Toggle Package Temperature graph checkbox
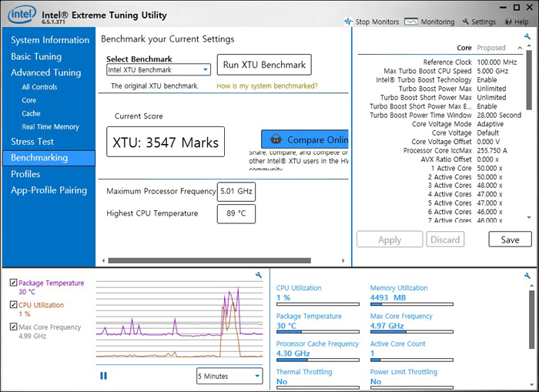The width and height of the screenshot is (539, 392). tap(13, 283)
